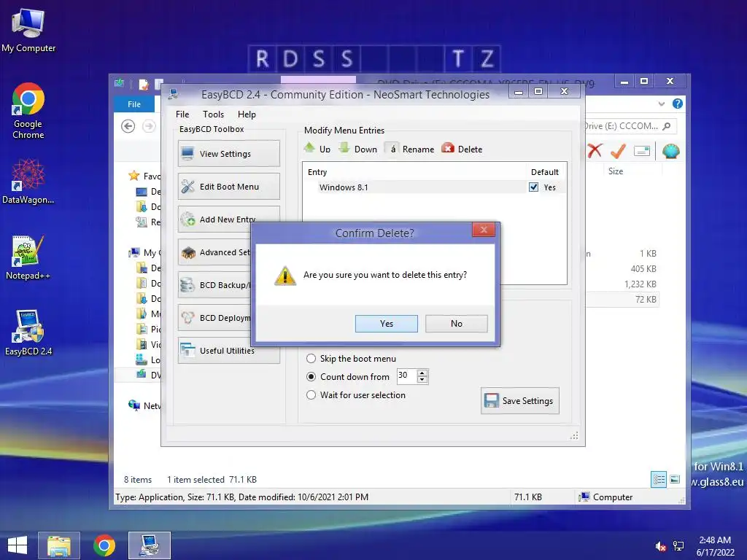Click the BCD Backup database icon
This screenshot has width=747, height=560.
pyautogui.click(x=187, y=285)
